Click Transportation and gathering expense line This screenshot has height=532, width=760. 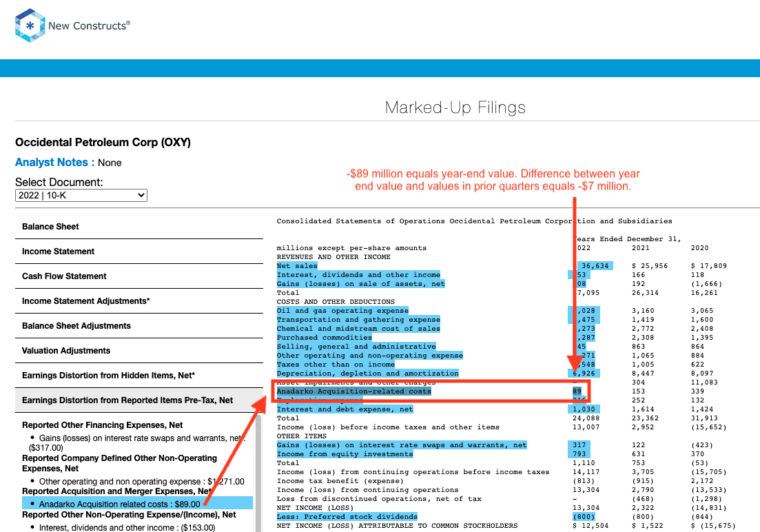(x=359, y=320)
